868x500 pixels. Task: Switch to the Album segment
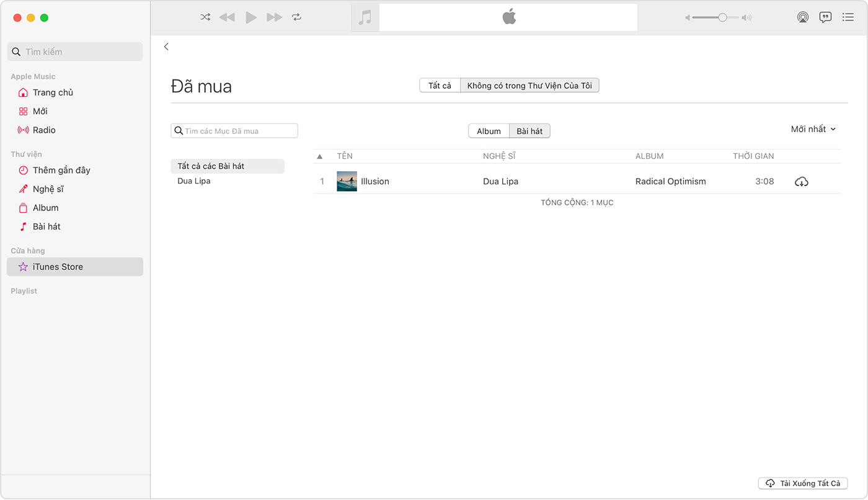pyautogui.click(x=489, y=131)
